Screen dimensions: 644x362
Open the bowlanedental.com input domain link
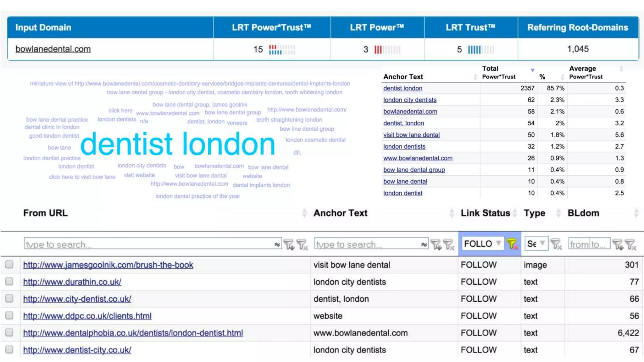pos(53,49)
